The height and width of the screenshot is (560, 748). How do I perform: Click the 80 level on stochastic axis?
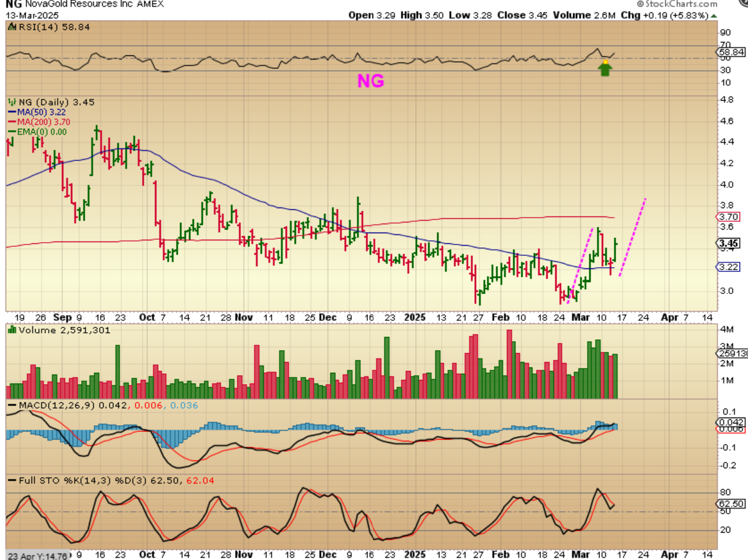[725, 492]
